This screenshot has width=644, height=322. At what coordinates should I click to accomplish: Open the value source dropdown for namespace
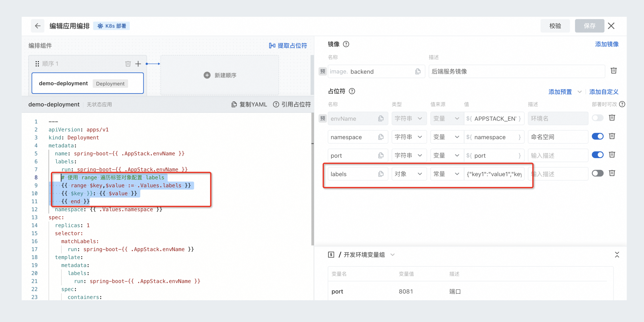(x=447, y=137)
